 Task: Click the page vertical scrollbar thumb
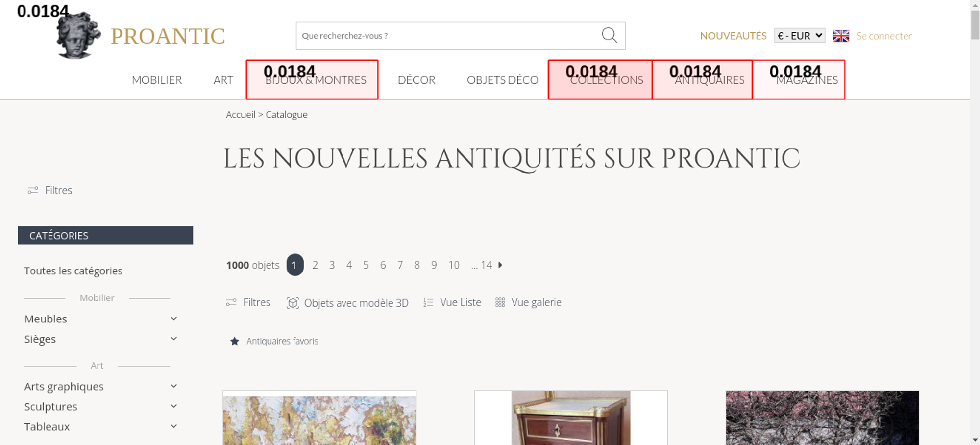(975, 25)
